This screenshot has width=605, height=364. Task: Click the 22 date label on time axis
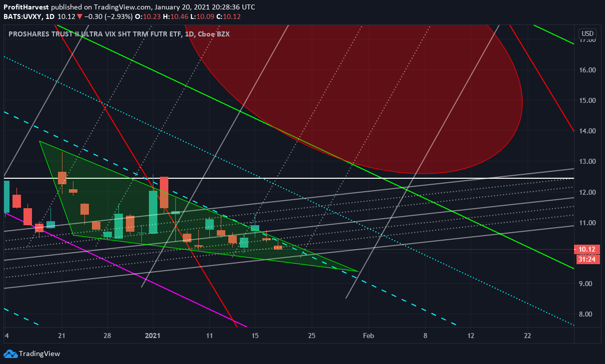click(x=528, y=336)
